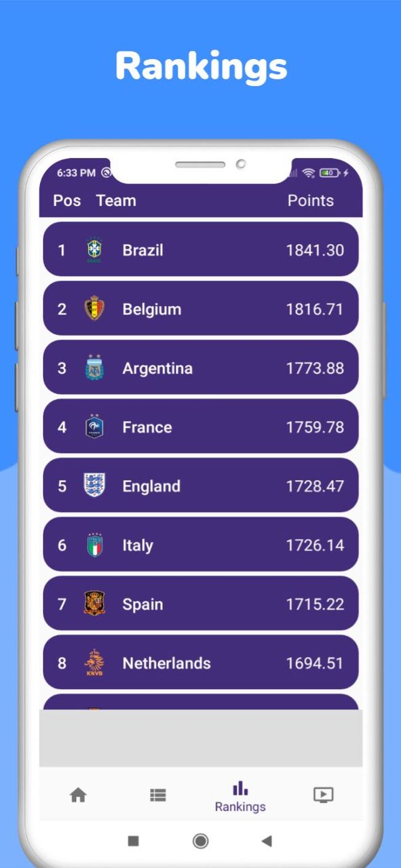
Task: Click the England three lions crest
Action: pos(94,486)
